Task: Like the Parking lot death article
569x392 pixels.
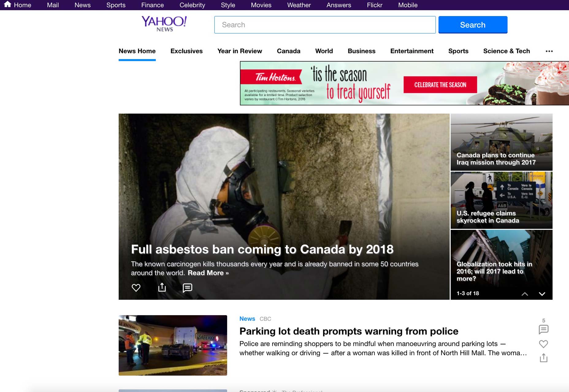Action: [x=543, y=344]
